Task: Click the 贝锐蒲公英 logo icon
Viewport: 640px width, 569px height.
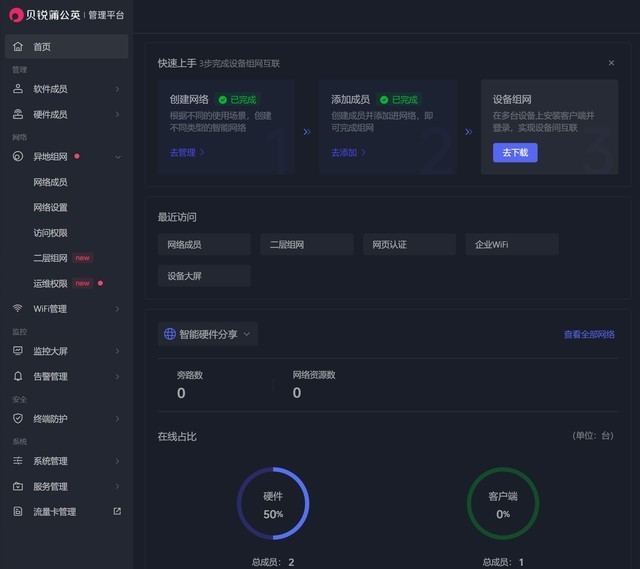Action: point(16,15)
